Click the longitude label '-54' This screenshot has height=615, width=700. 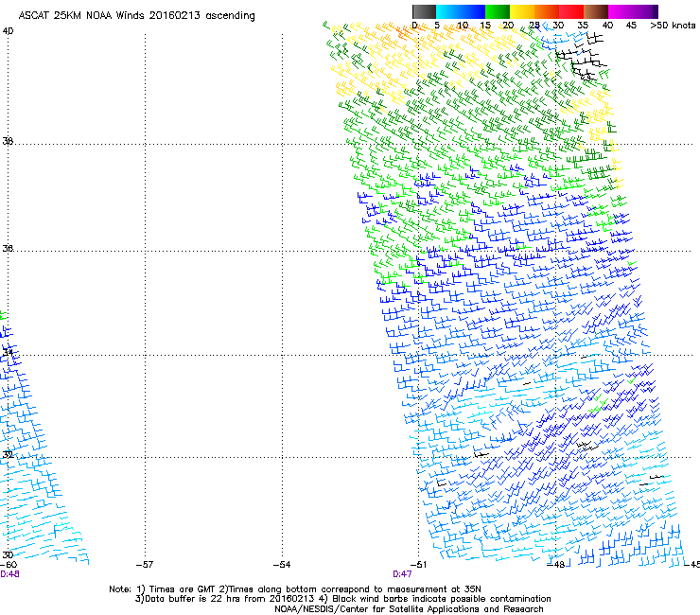pyautogui.click(x=282, y=565)
